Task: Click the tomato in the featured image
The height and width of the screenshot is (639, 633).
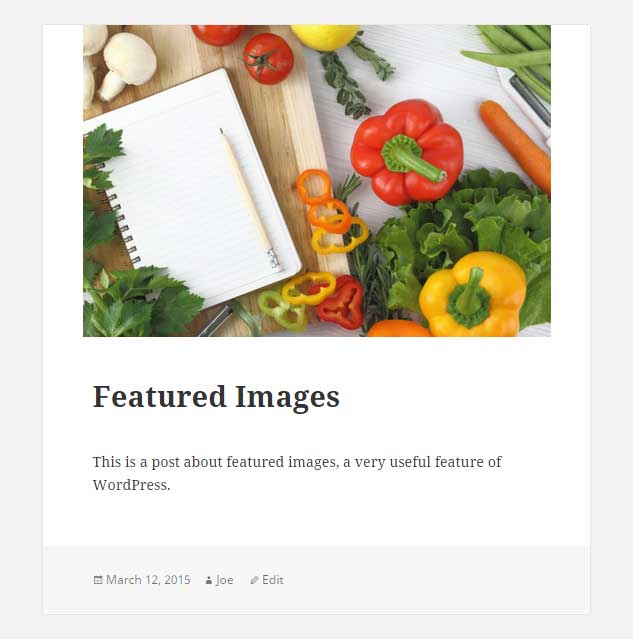Action: (268, 59)
